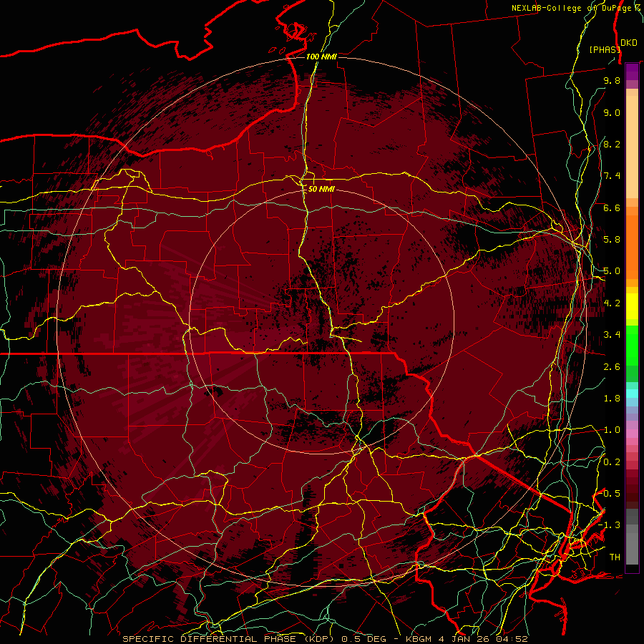Click the KBGM station identifier
Screen dimensions: 644x644
[420, 639]
